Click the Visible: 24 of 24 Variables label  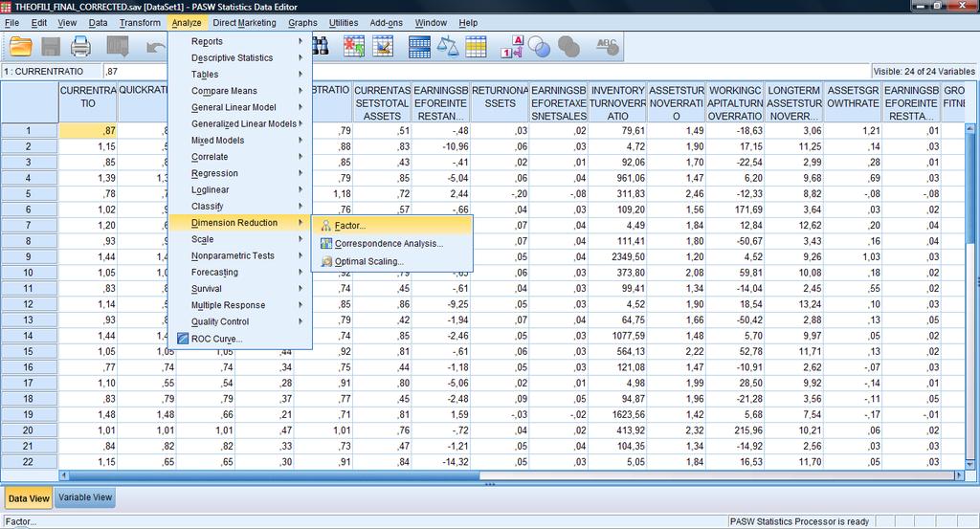924,71
